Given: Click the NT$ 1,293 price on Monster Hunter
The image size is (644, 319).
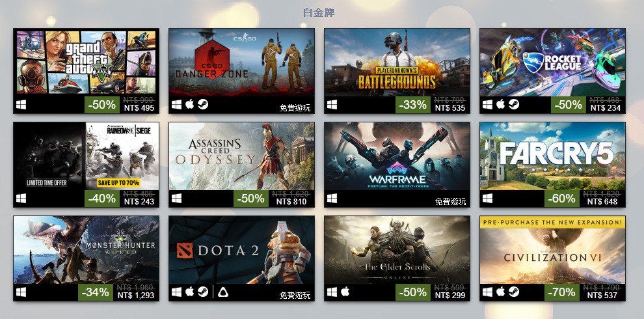Looking at the screenshot, I should 136,296.
